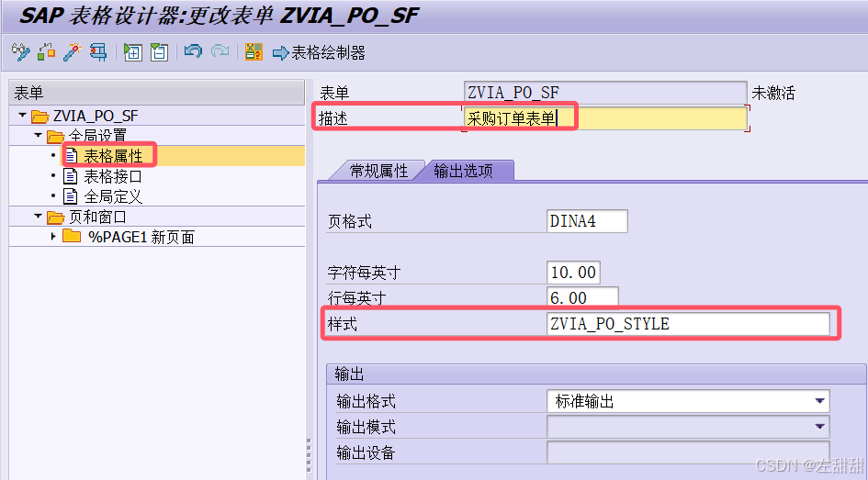This screenshot has width=868, height=480.
Task: Open the 表格绘制器 form painter
Action: (319, 52)
